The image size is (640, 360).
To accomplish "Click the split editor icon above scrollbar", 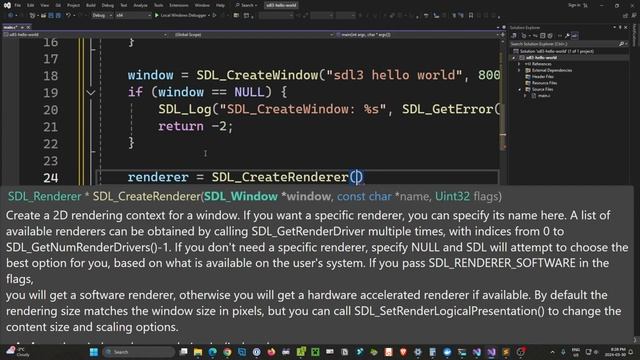I will click(502, 35).
